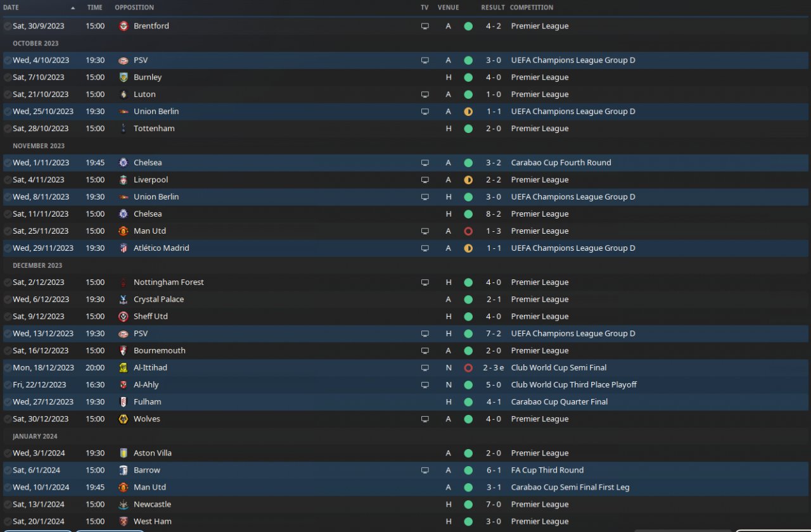Click the draw indicator on Liverpool match row
The height and width of the screenshot is (532, 811).
[468, 180]
